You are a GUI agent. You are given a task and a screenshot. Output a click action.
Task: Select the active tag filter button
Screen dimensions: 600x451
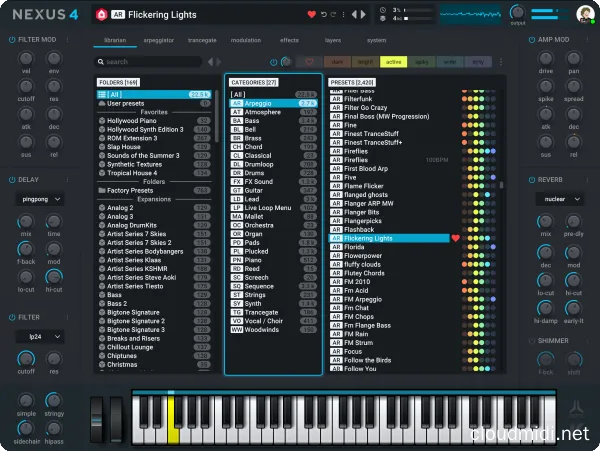[x=394, y=62]
